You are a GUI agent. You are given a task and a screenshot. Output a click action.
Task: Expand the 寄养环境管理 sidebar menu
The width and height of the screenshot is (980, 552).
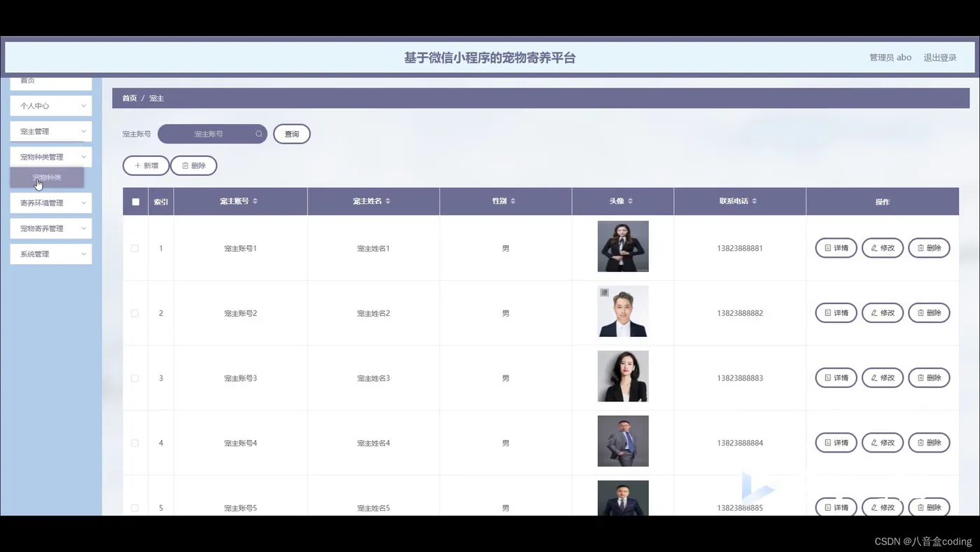click(51, 202)
